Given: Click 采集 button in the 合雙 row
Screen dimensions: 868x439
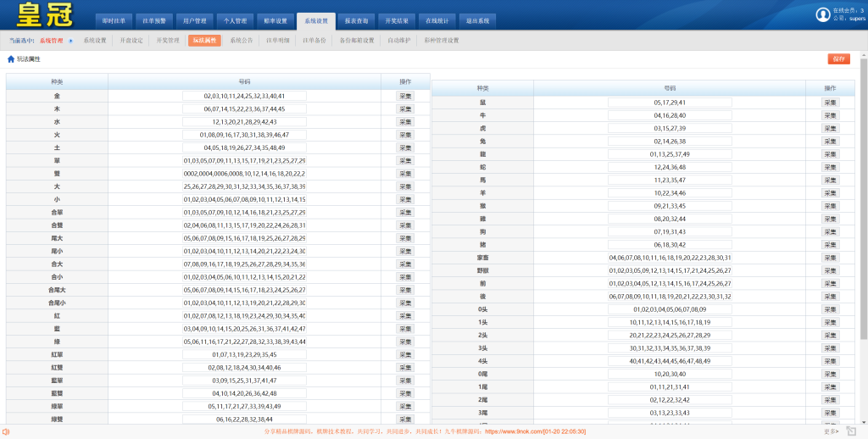Looking at the screenshot, I should tap(405, 225).
